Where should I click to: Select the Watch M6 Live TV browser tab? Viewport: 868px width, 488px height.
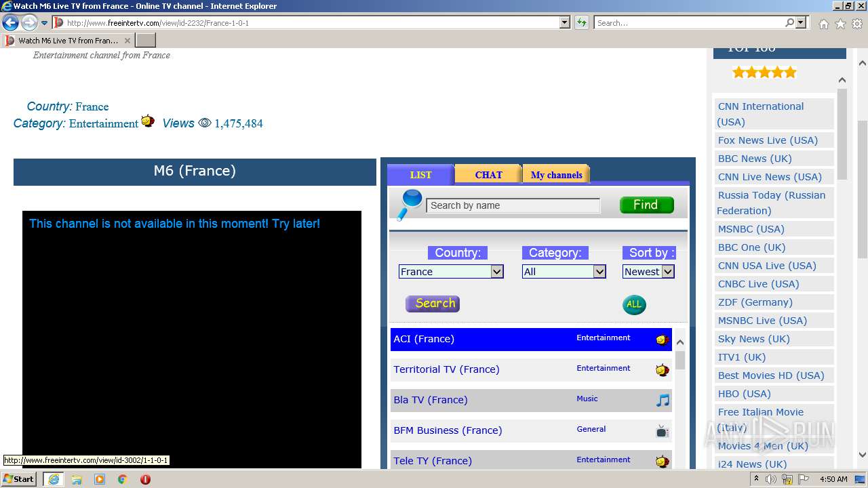tap(68, 41)
